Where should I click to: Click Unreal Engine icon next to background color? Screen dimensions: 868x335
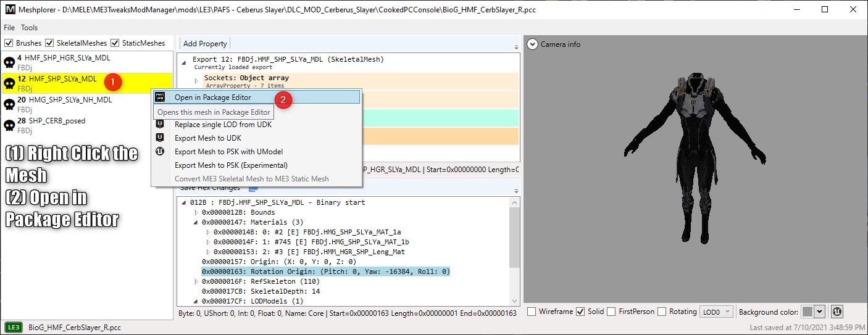coord(837,312)
